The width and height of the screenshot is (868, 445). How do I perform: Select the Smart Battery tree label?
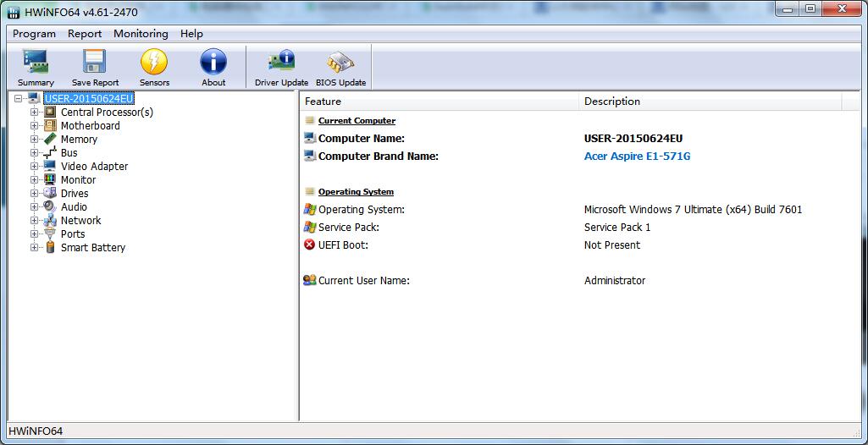(x=93, y=248)
